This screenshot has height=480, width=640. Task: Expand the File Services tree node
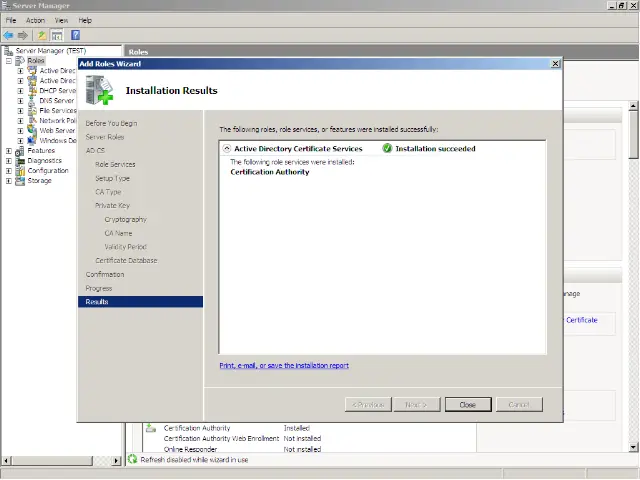[20, 111]
